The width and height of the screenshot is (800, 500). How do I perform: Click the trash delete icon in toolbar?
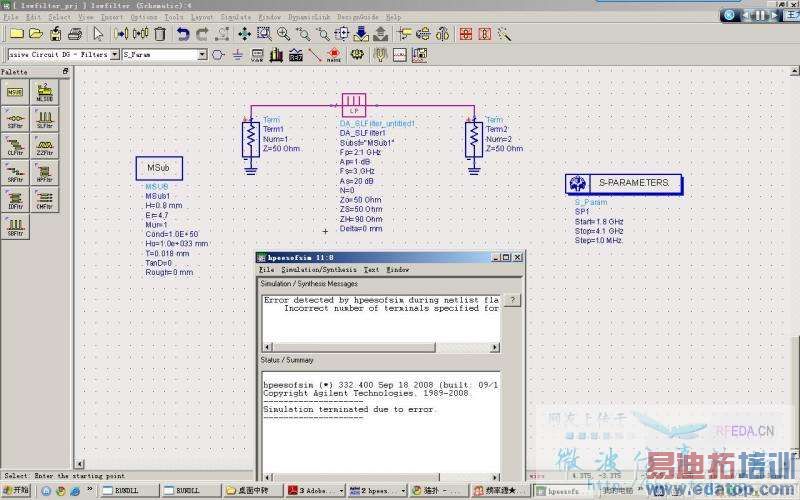tap(158, 34)
